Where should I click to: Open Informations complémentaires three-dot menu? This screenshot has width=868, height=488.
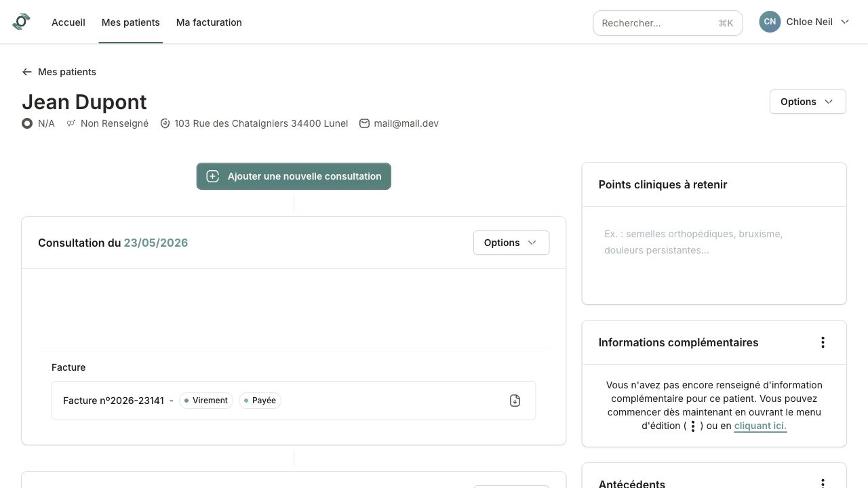pyautogui.click(x=823, y=342)
